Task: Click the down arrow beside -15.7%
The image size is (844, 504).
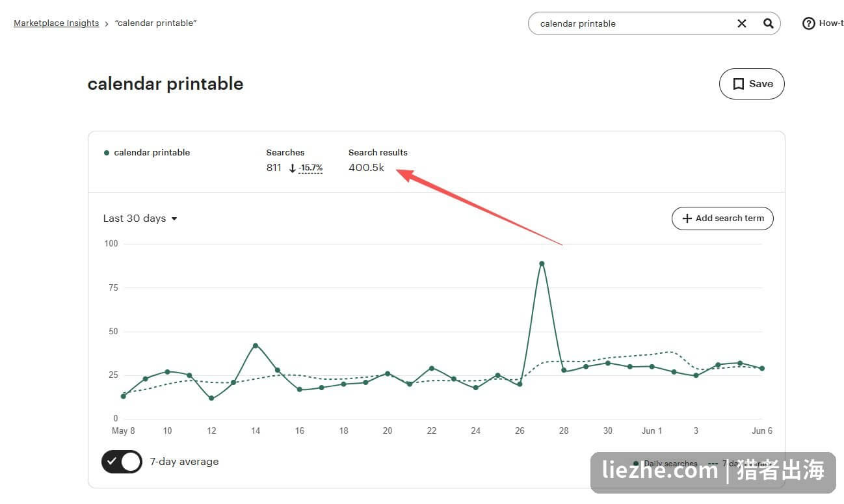Action: pos(293,168)
